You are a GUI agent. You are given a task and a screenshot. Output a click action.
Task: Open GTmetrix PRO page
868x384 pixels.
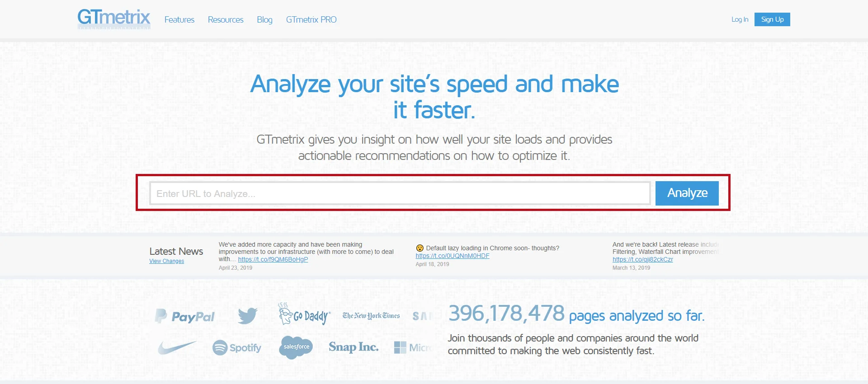coord(311,20)
